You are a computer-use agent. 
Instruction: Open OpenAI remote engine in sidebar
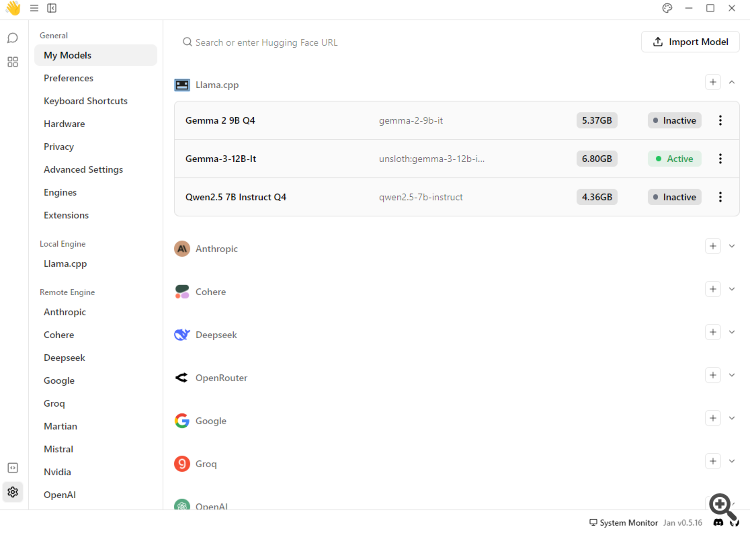[59, 495]
